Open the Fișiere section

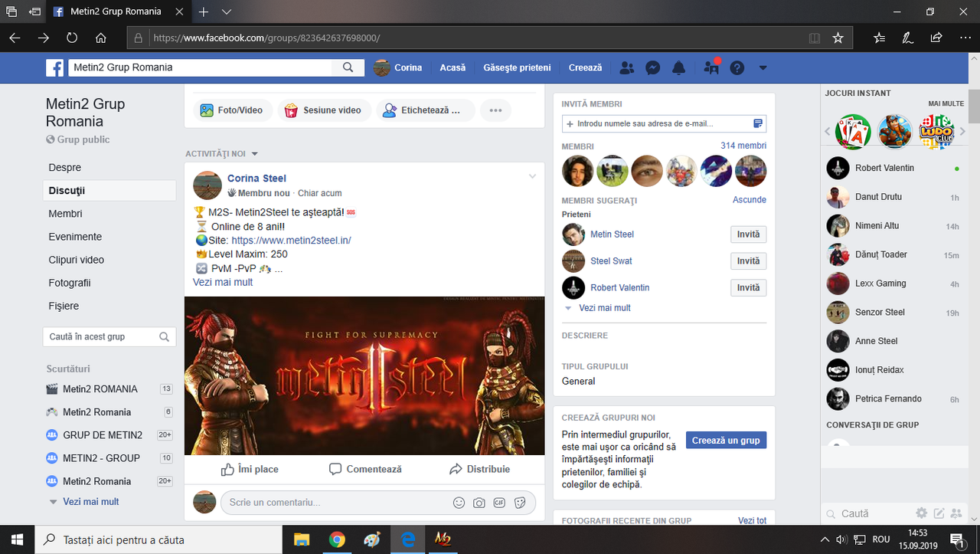(64, 306)
